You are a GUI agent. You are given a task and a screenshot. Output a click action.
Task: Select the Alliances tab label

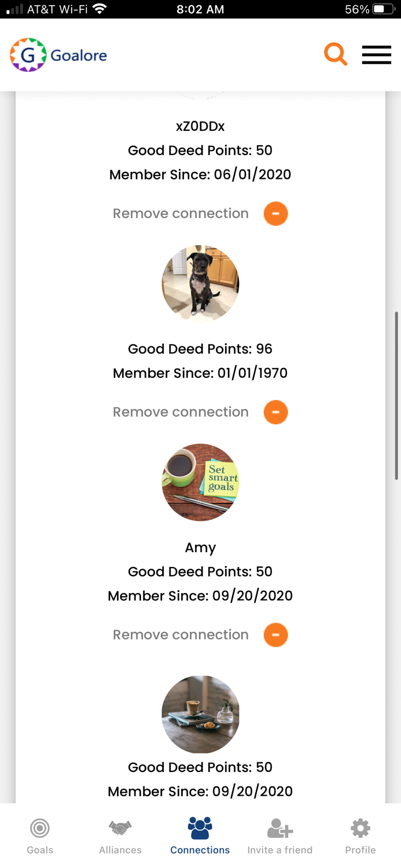pos(120,850)
